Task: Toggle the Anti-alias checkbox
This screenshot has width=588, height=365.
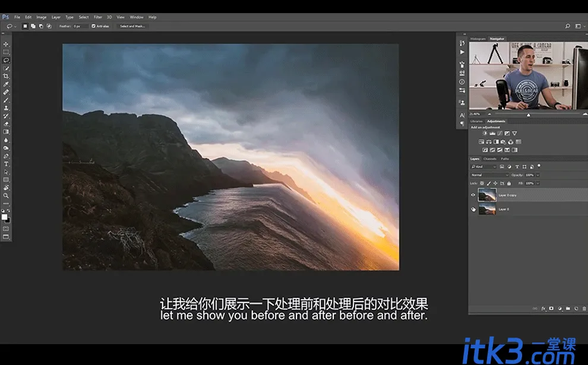Action: (x=94, y=26)
